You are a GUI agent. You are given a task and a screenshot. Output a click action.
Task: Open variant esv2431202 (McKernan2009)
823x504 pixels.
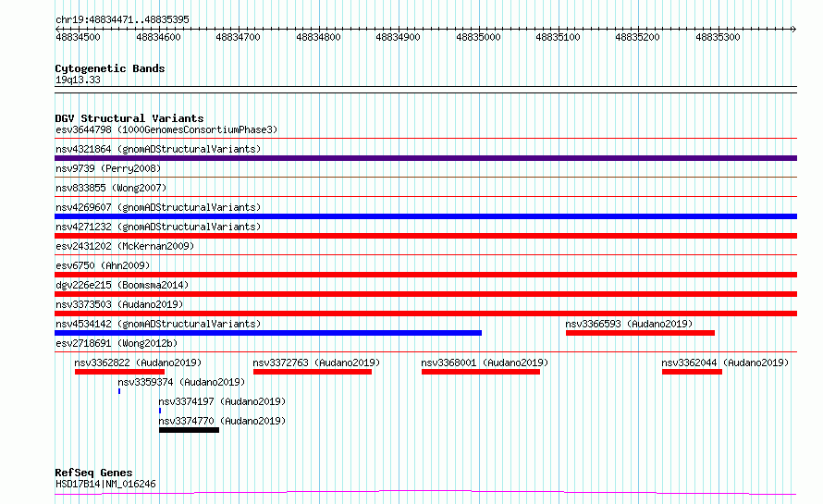[125, 246]
